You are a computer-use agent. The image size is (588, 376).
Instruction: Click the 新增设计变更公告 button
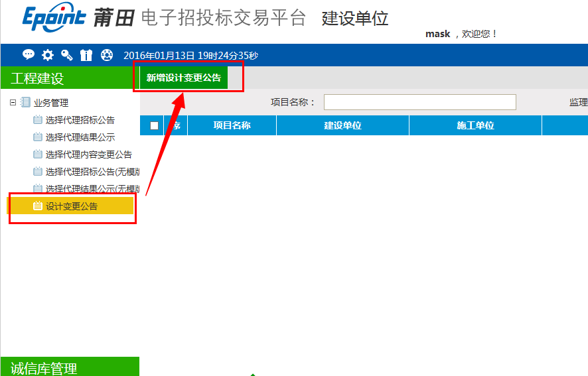point(184,78)
